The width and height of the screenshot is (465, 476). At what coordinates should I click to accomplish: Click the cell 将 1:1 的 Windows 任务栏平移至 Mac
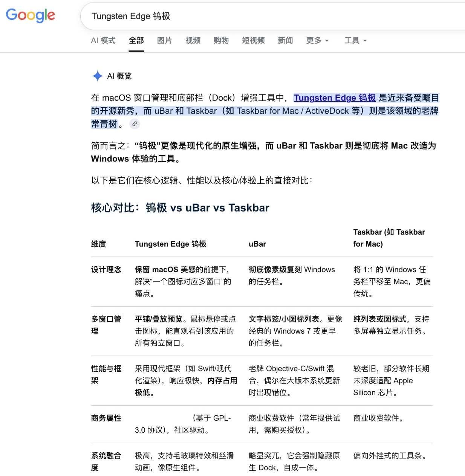(392, 281)
